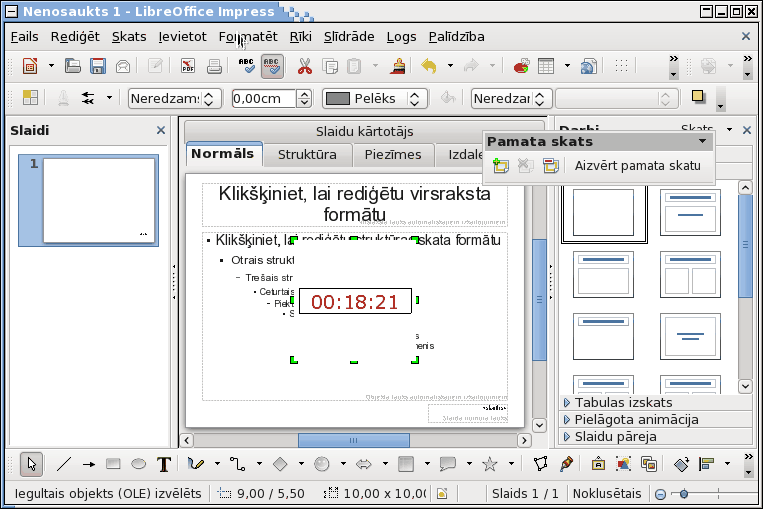Select the Curve drawing tool
Screen dimensions: 763x509
(x=196, y=464)
